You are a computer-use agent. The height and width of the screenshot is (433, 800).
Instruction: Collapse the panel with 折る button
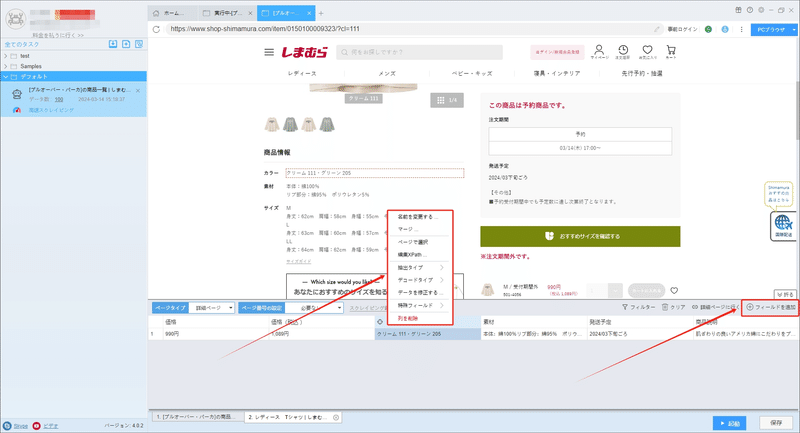[785, 295]
